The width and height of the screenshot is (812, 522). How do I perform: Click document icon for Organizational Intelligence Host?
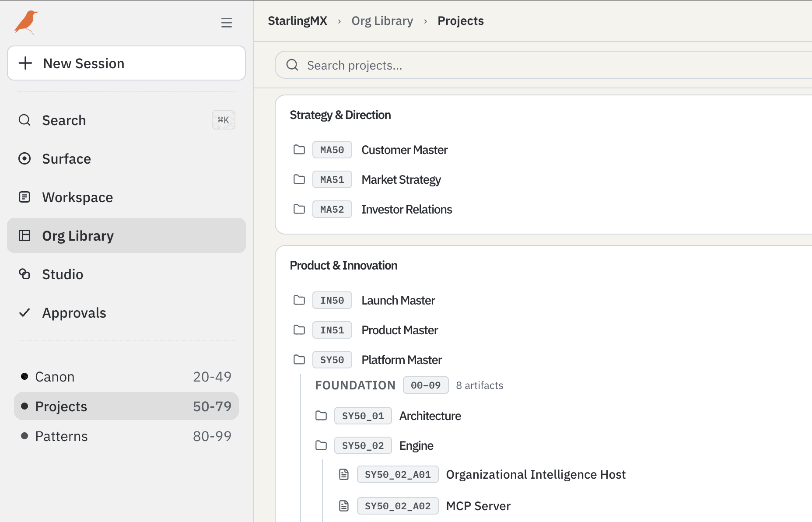coord(344,474)
